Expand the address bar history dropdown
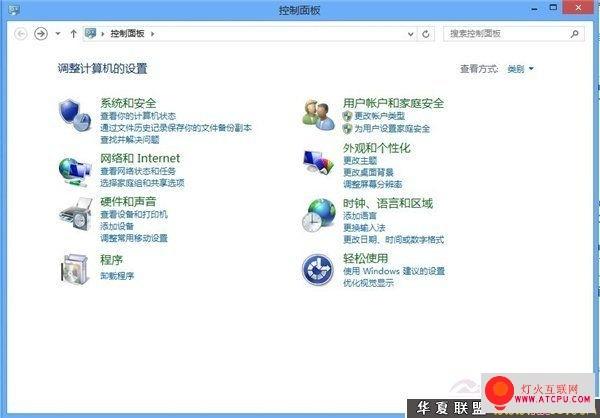Viewport: 600px width, 418px height. [x=411, y=34]
